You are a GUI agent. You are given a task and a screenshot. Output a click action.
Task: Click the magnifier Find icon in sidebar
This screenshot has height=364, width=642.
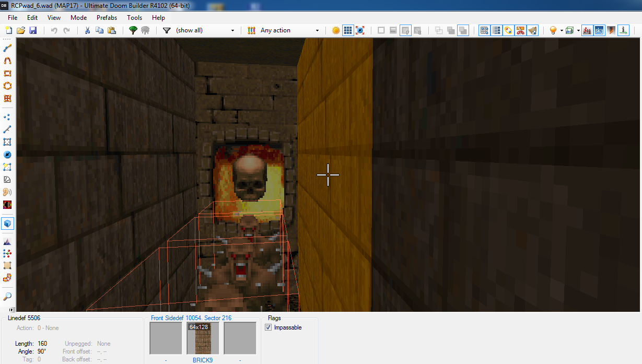tap(7, 296)
